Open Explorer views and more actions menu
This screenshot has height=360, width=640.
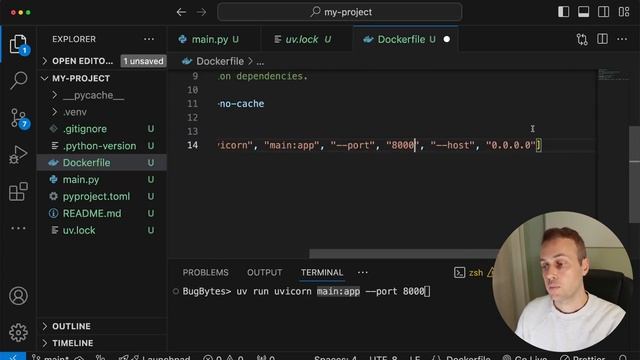149,39
